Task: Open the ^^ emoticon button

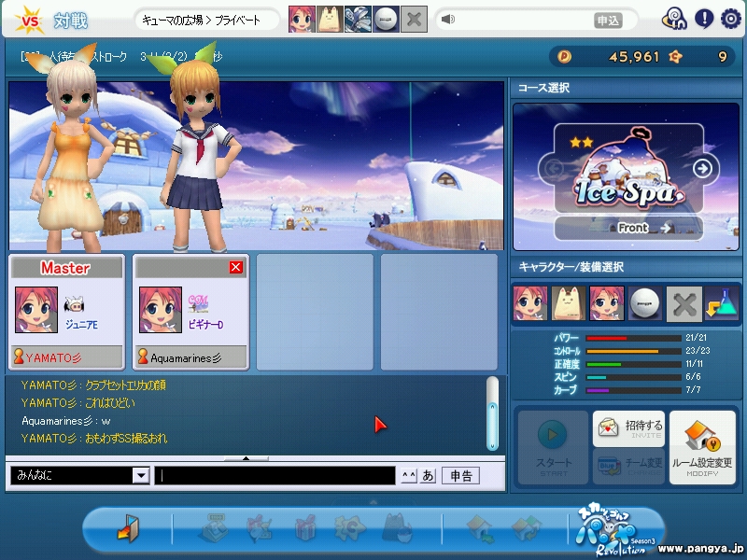Action: coord(409,475)
